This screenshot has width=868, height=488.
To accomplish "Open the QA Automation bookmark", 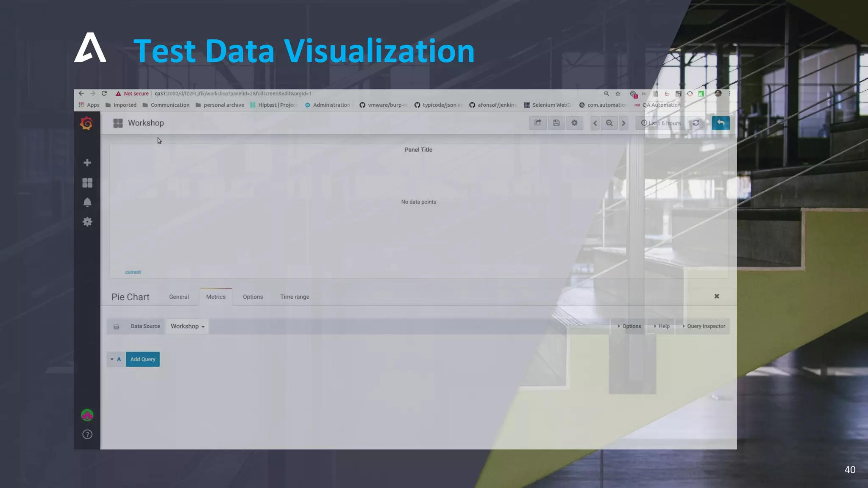I will [657, 105].
